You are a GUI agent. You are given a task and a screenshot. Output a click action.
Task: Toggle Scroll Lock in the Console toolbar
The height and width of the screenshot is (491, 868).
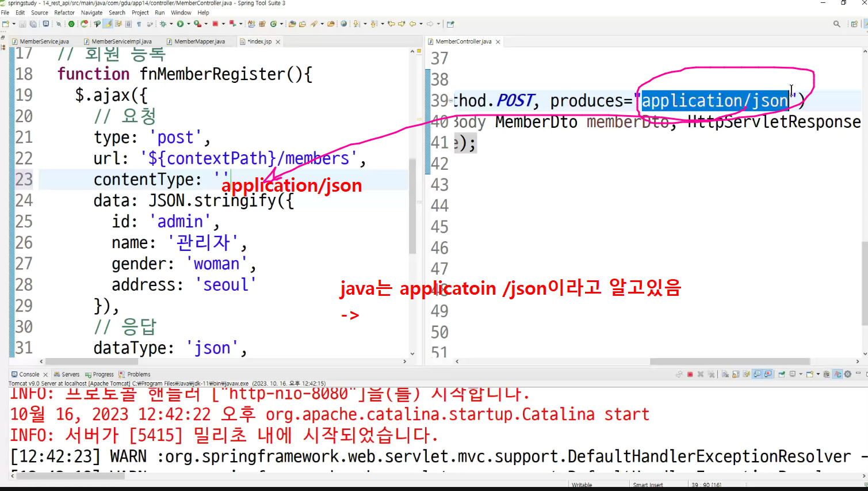736,374
